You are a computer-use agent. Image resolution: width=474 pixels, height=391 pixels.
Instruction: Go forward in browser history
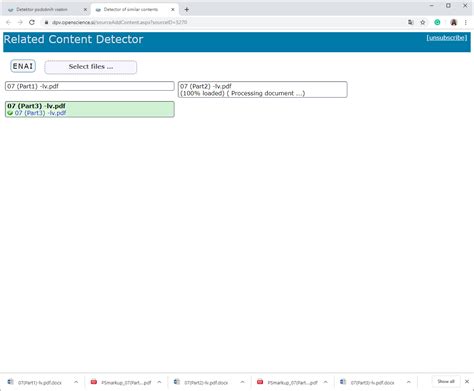20,22
